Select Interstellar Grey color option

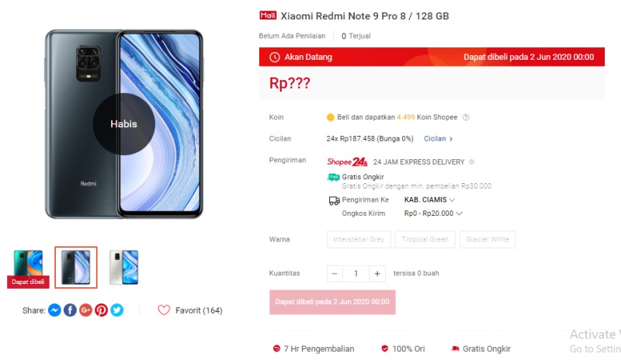(359, 239)
